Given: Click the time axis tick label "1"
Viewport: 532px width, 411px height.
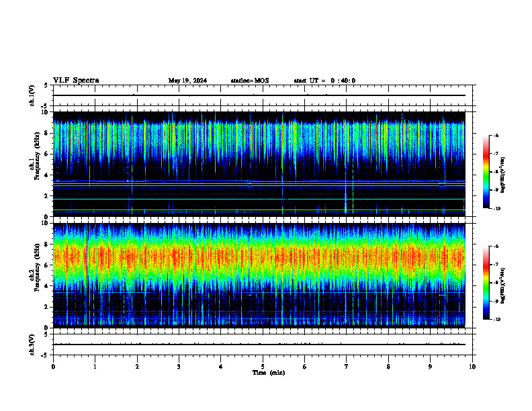Looking at the screenshot, I should pos(95,367).
